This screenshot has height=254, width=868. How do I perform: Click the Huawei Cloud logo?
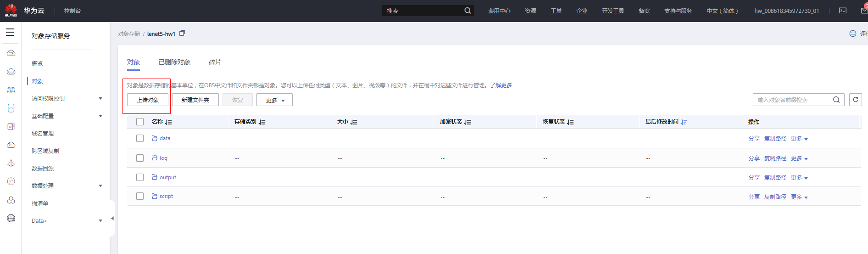click(x=11, y=11)
